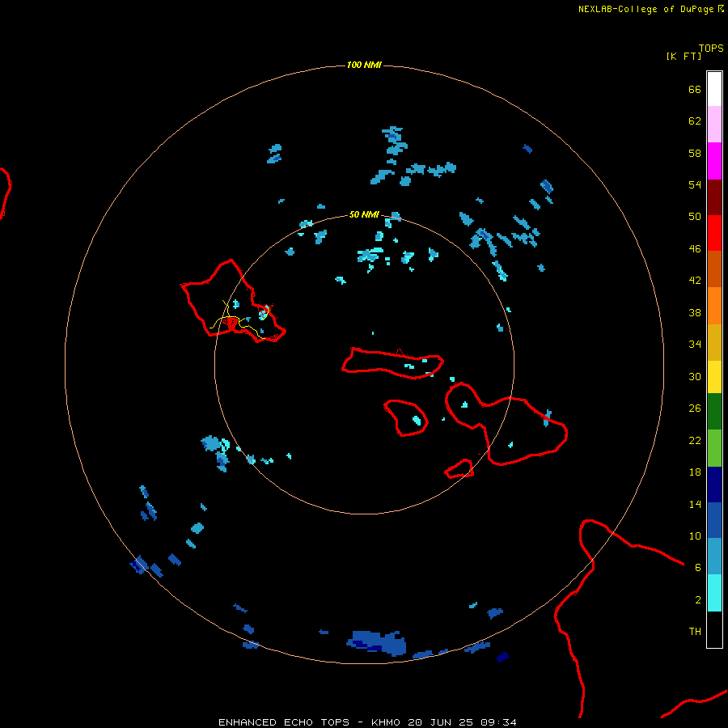Click legend value 66
The height and width of the screenshot is (728, 728).
tap(695, 90)
